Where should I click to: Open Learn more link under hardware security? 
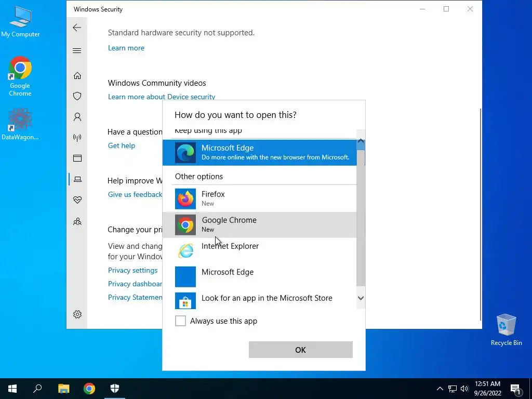(126, 48)
